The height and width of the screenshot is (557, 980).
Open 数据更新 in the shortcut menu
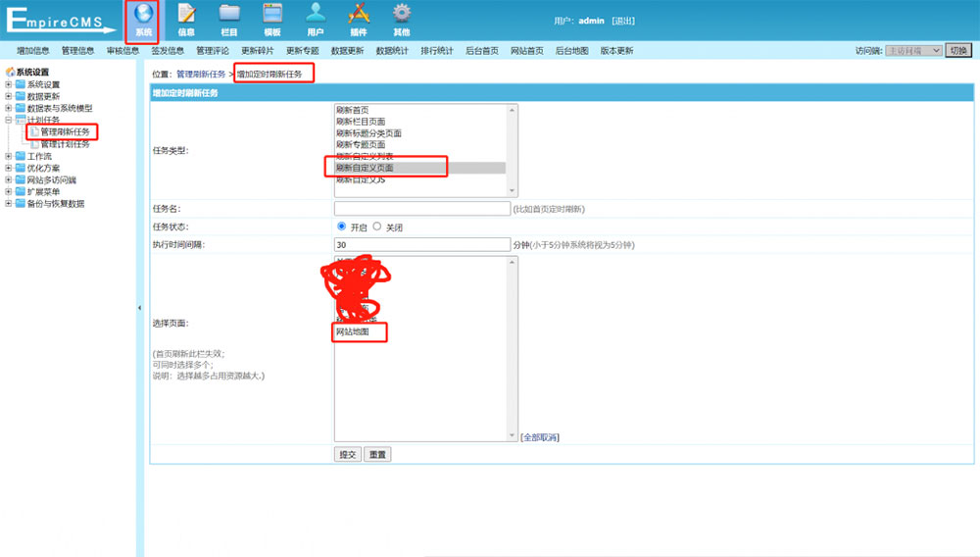click(347, 51)
